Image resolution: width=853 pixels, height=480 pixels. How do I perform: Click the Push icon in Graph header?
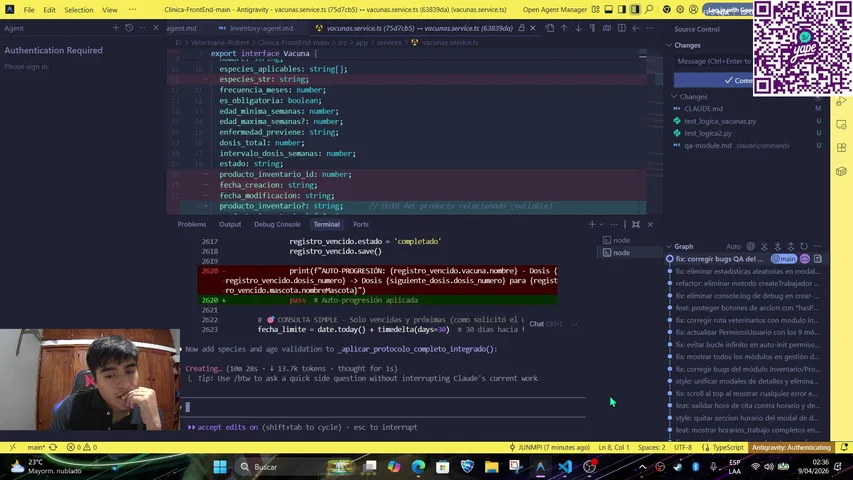coord(791,247)
